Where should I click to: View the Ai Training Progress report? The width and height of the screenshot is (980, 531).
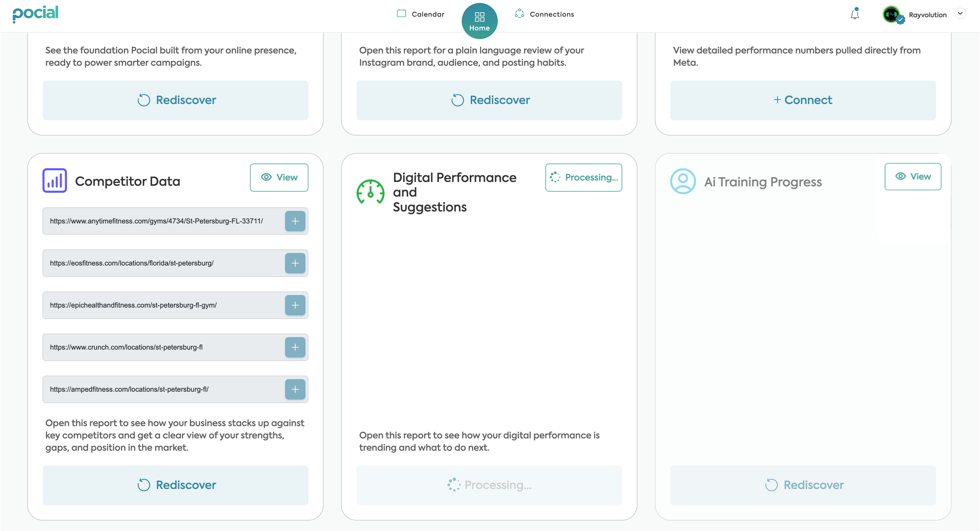coord(913,176)
